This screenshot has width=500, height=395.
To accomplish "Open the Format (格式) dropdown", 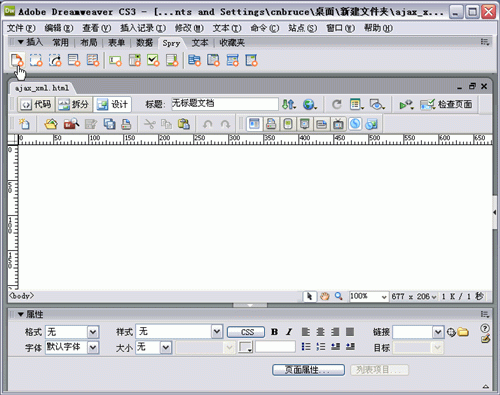I will 93,332.
